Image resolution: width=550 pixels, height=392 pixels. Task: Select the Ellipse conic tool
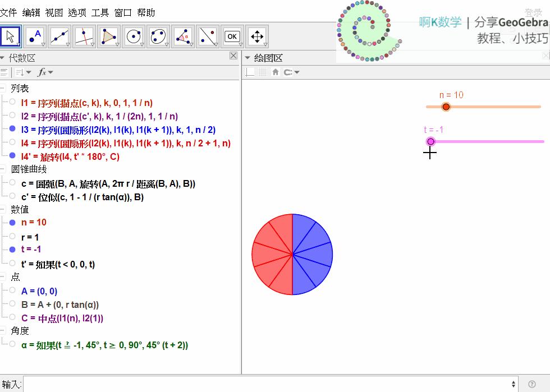click(x=158, y=36)
